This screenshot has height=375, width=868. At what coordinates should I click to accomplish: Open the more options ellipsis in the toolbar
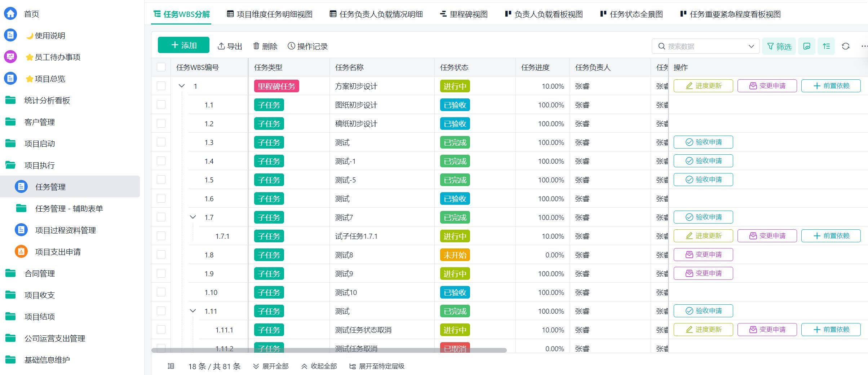[864, 46]
